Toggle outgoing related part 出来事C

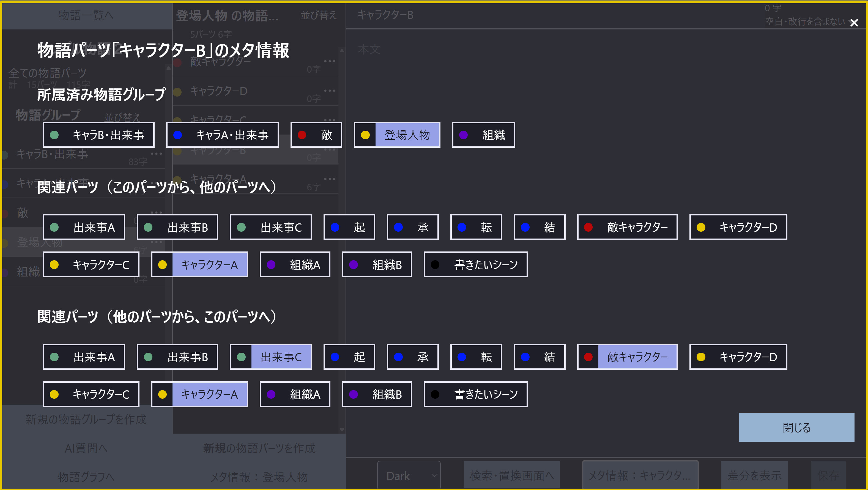270,227
